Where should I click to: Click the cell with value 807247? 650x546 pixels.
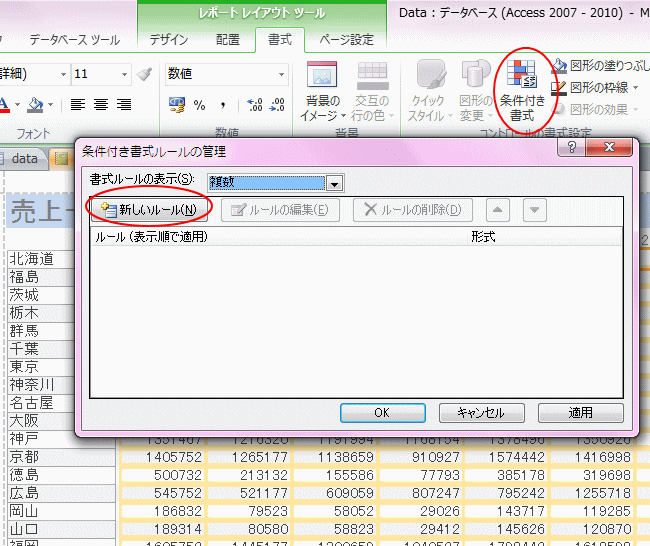420,493
